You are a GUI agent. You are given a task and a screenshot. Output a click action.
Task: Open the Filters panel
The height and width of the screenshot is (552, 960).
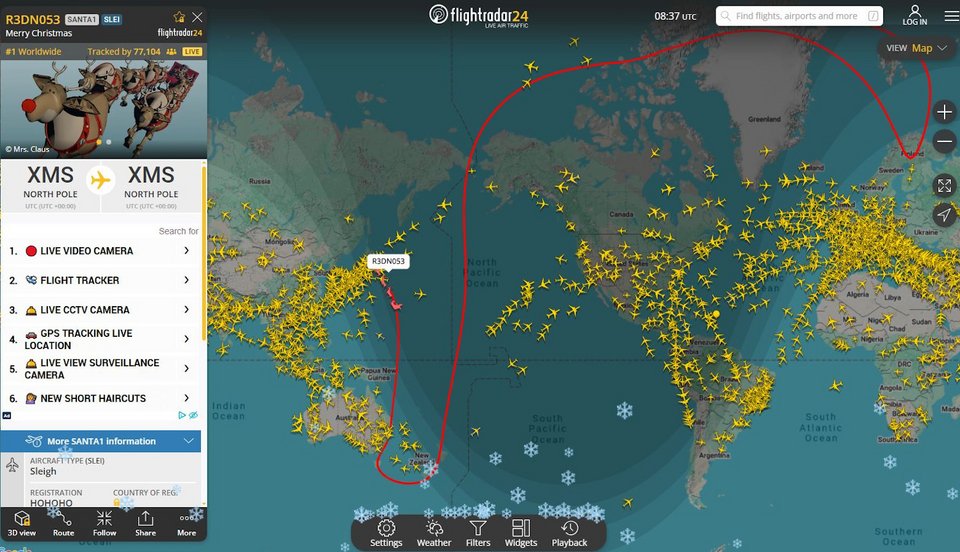(479, 533)
